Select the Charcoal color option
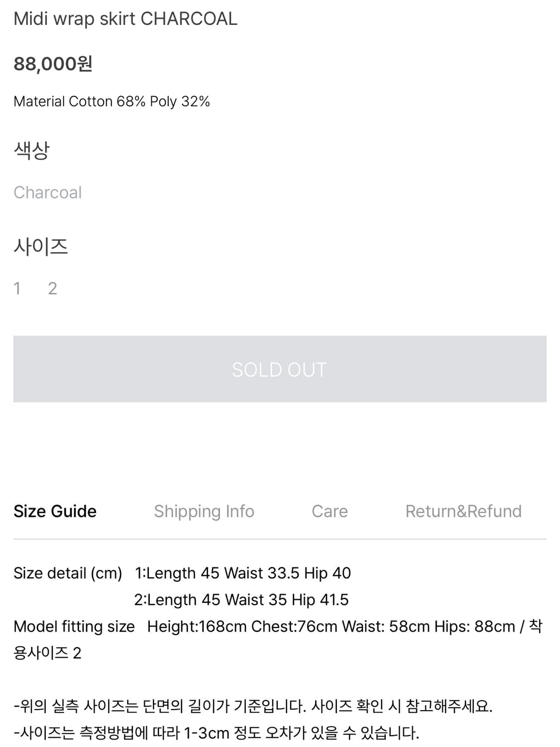This screenshot has height=747, width=560. pyautogui.click(x=48, y=192)
